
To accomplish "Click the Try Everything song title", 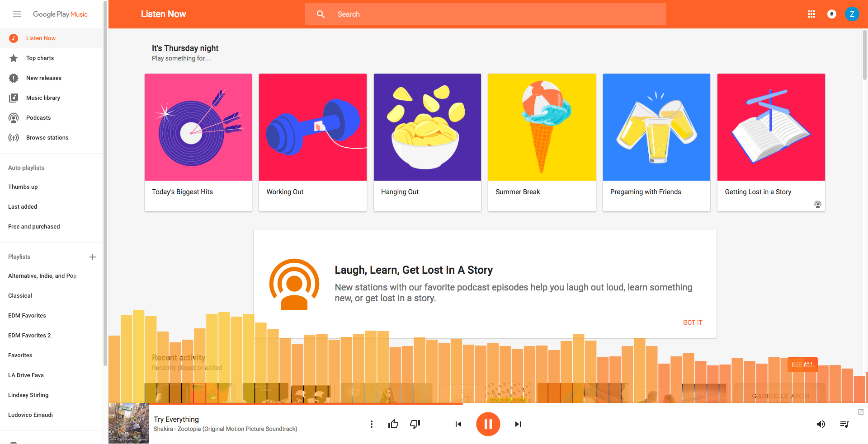I will [176, 420].
